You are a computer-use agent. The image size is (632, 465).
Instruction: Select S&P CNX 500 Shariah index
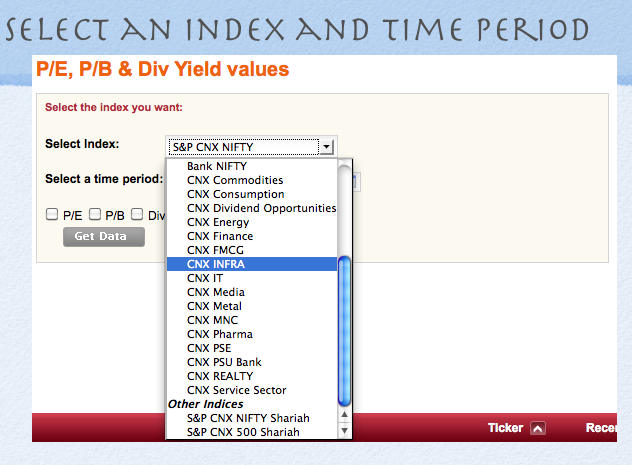coord(252,432)
